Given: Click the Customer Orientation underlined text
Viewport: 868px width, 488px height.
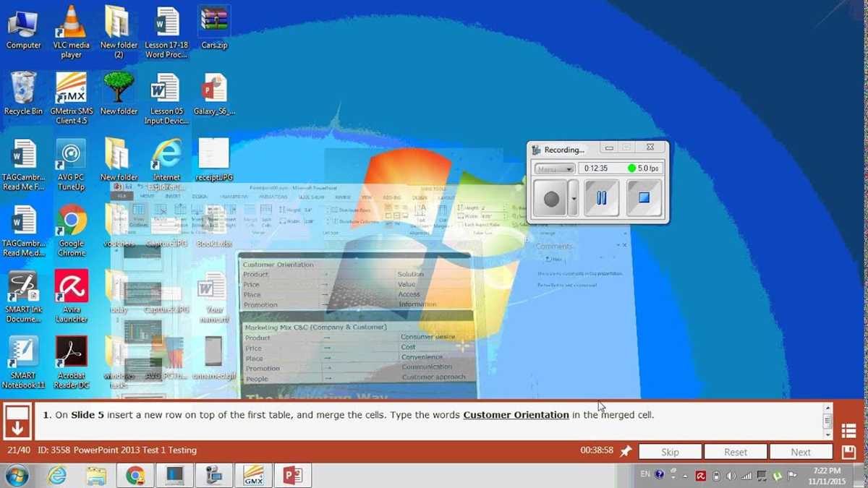Looking at the screenshot, I should (x=516, y=415).
